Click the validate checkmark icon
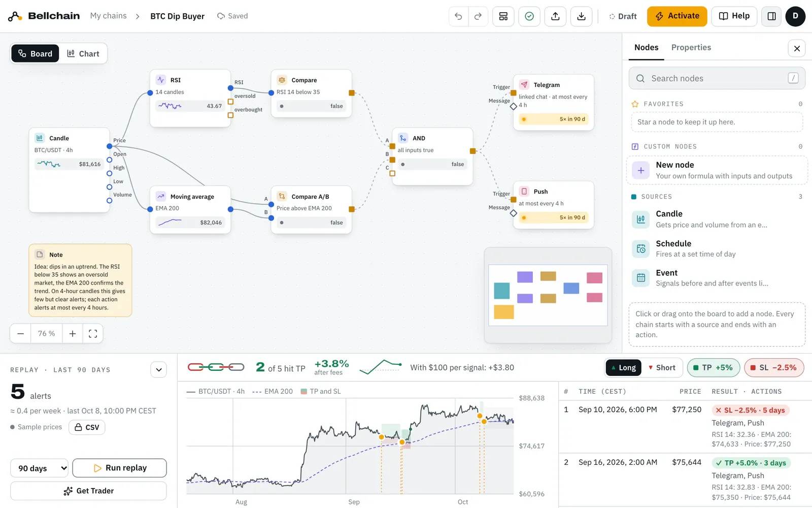This screenshot has height=508, width=812. [529, 16]
